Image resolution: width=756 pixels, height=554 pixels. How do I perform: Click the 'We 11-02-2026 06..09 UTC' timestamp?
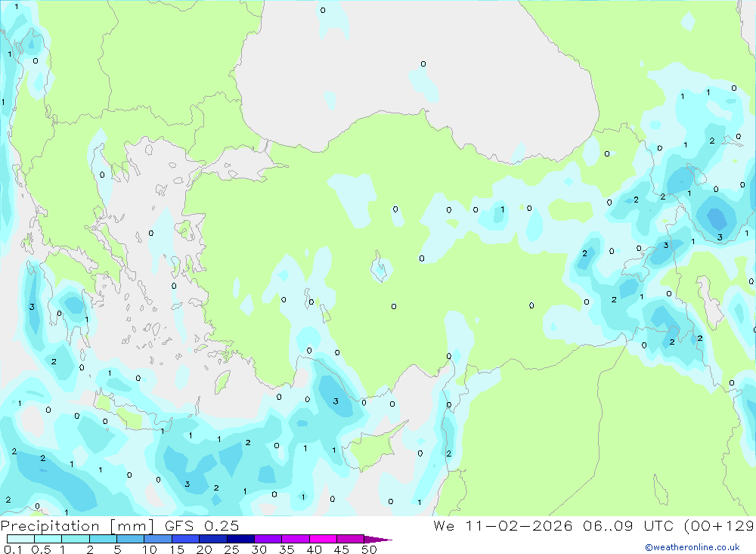click(553, 525)
